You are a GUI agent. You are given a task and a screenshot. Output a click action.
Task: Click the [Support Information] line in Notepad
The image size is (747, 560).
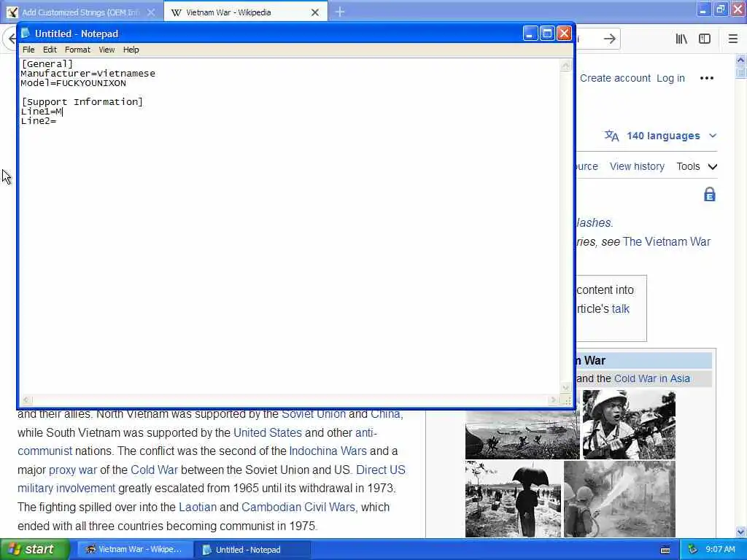[x=82, y=102]
